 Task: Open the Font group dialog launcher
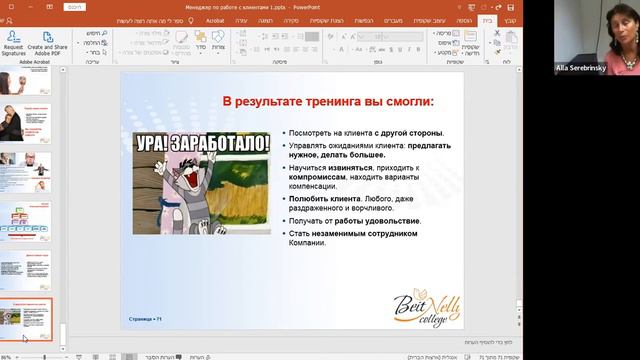[x=326, y=62]
